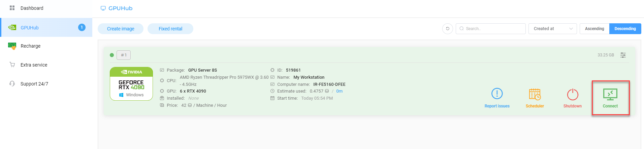Click the Create image button

point(121,29)
